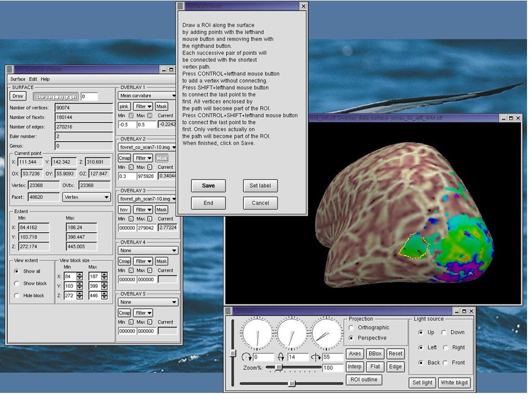Image resolution: width=532 pixels, height=399 pixels.
Task: Click the X Min view block stepper arrows
Action: click(x=79, y=277)
